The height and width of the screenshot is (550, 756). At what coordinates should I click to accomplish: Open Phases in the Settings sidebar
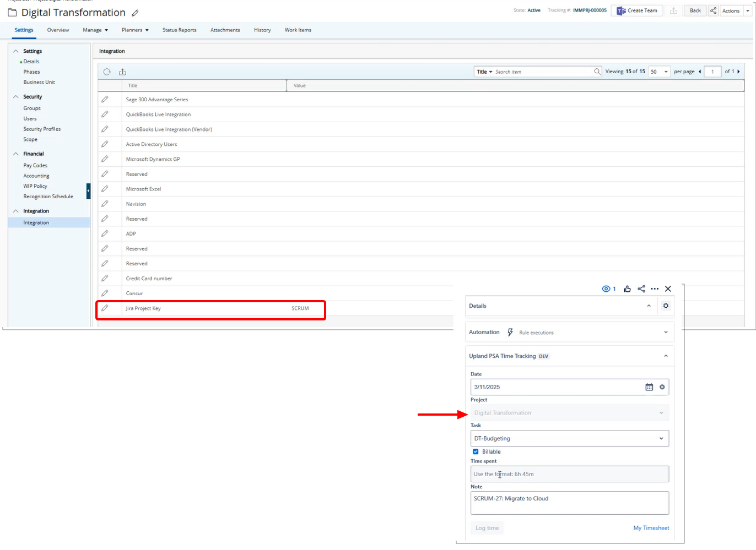(x=31, y=72)
